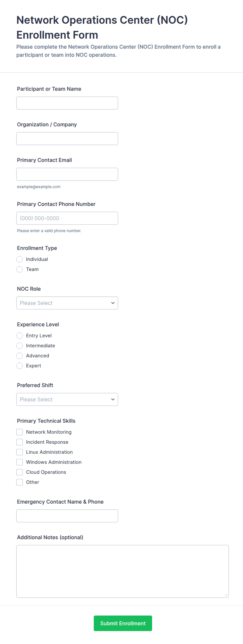Screen dimensions: 243x644
Task: Select the Individual enrollment type radio
Action: 20,259
